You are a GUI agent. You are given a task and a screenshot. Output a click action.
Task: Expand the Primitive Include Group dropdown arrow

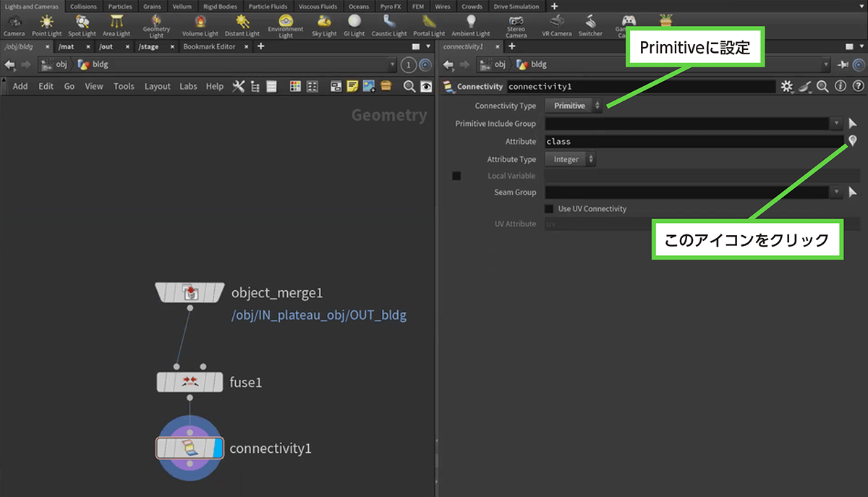[x=836, y=124]
